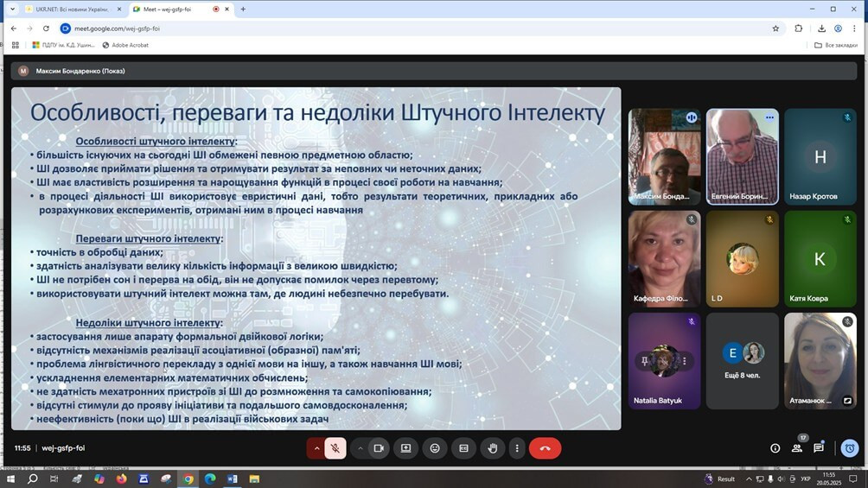Image resolution: width=868 pixels, height=488 pixels.
Task: Open the 'Ещё 8 чел.' participants tile
Action: pyautogui.click(x=743, y=361)
